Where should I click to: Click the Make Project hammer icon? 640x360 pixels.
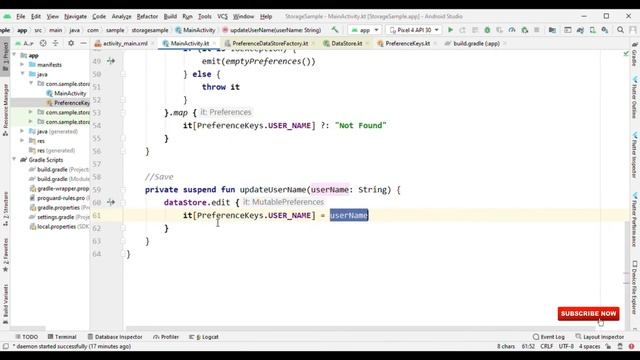(x=335, y=30)
